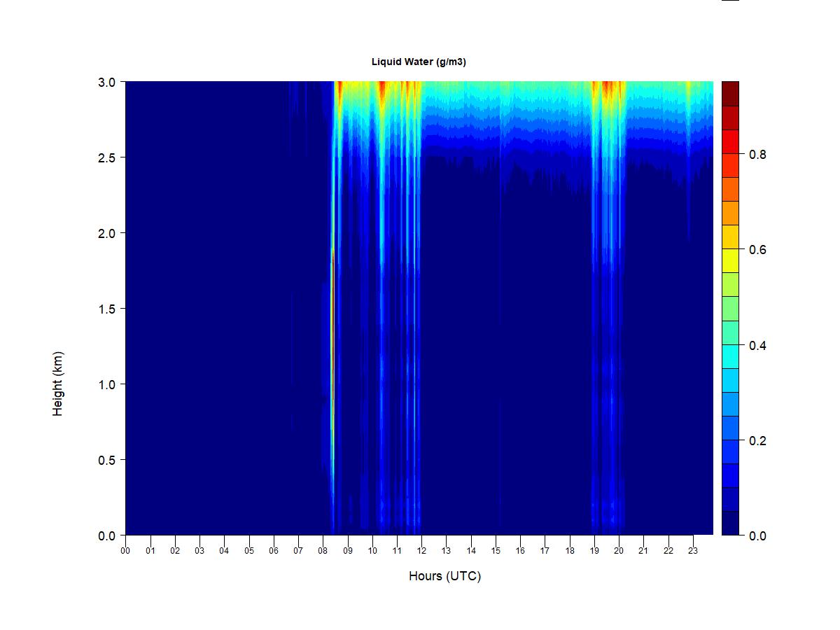Click the "0.2" colorbar scale label

[x=757, y=441]
